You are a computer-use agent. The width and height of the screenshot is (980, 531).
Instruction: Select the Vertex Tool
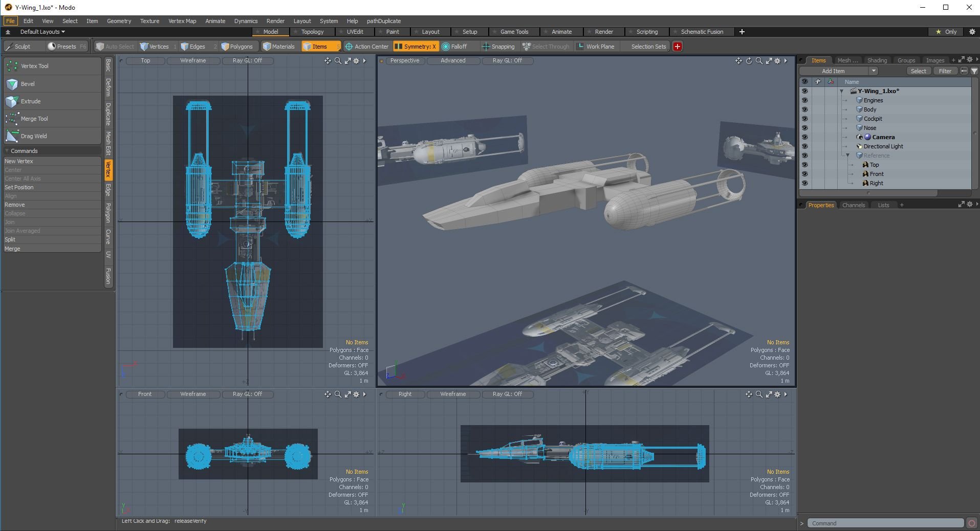pos(52,66)
